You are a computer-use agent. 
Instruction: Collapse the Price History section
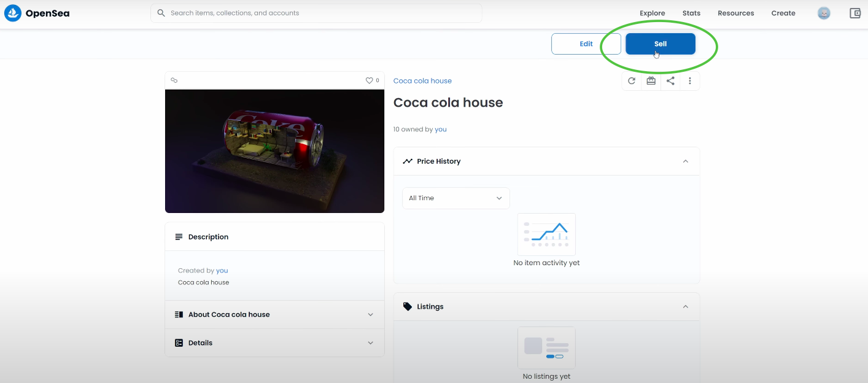[x=686, y=161]
